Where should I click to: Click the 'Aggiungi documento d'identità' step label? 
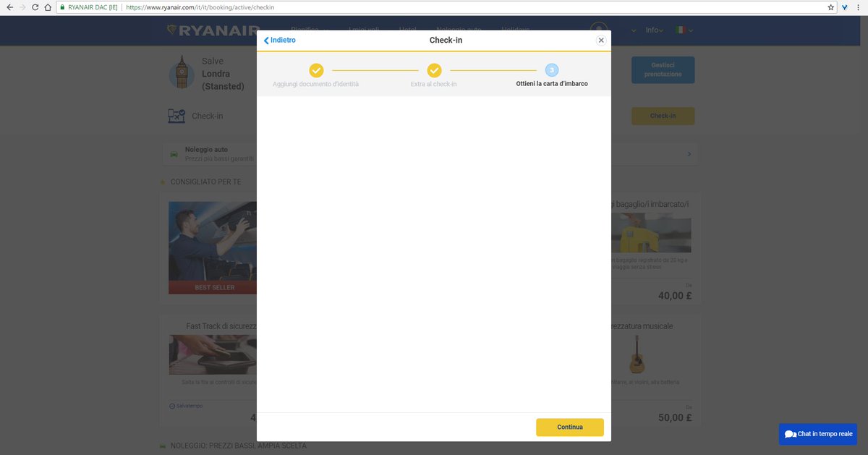coord(315,84)
